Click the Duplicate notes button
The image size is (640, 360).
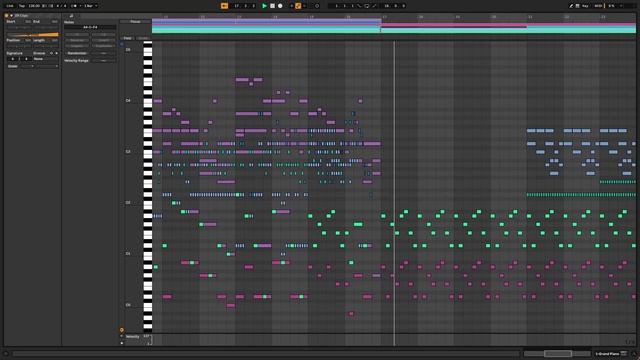coord(103,46)
